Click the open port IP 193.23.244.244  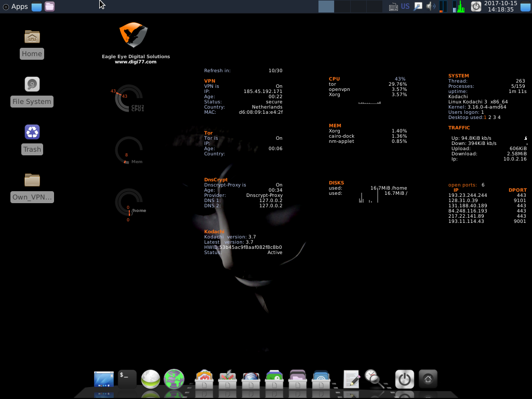(x=468, y=195)
